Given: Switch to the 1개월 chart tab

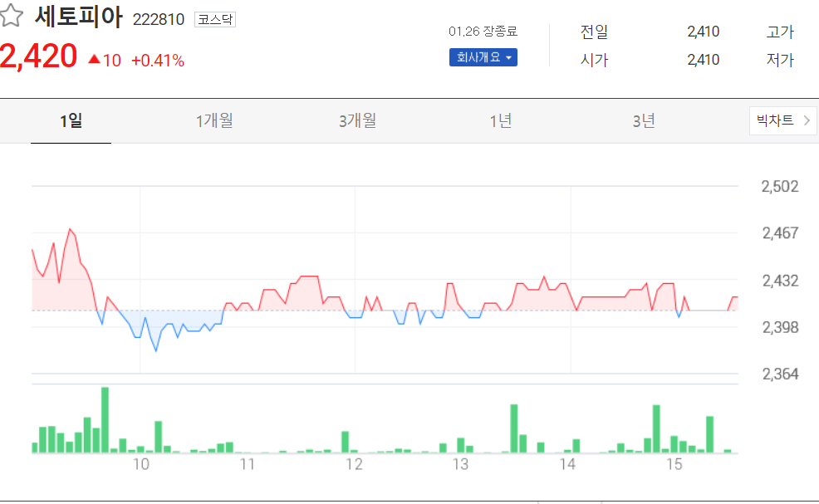Looking at the screenshot, I should pyautogui.click(x=214, y=121).
